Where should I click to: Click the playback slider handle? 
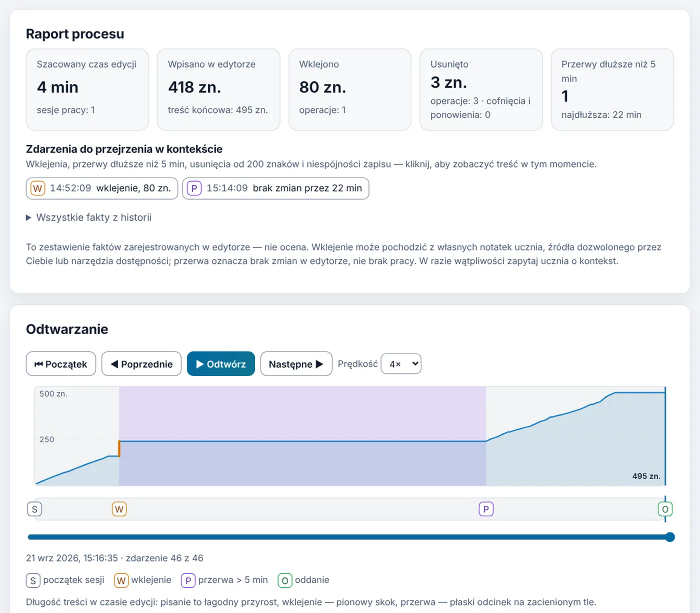670,537
